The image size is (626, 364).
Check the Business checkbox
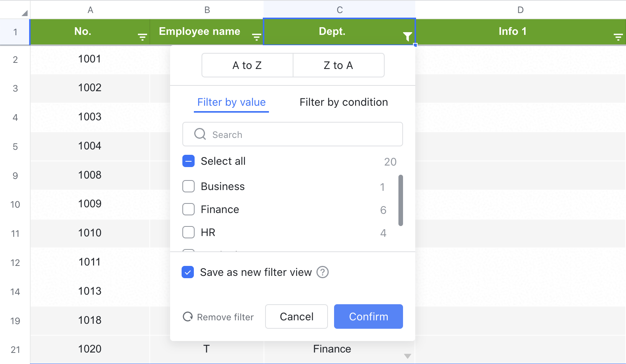[188, 187]
